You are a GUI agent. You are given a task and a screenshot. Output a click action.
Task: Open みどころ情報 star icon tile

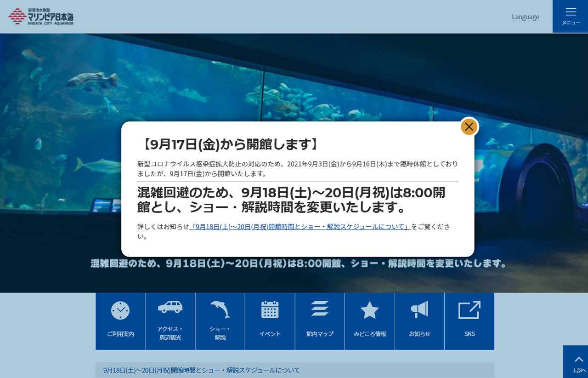click(370, 321)
